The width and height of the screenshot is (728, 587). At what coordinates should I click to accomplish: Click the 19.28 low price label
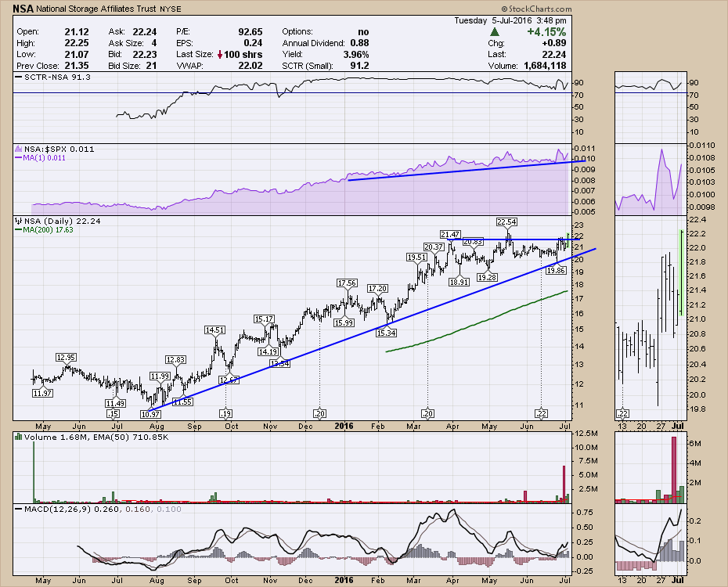point(487,277)
